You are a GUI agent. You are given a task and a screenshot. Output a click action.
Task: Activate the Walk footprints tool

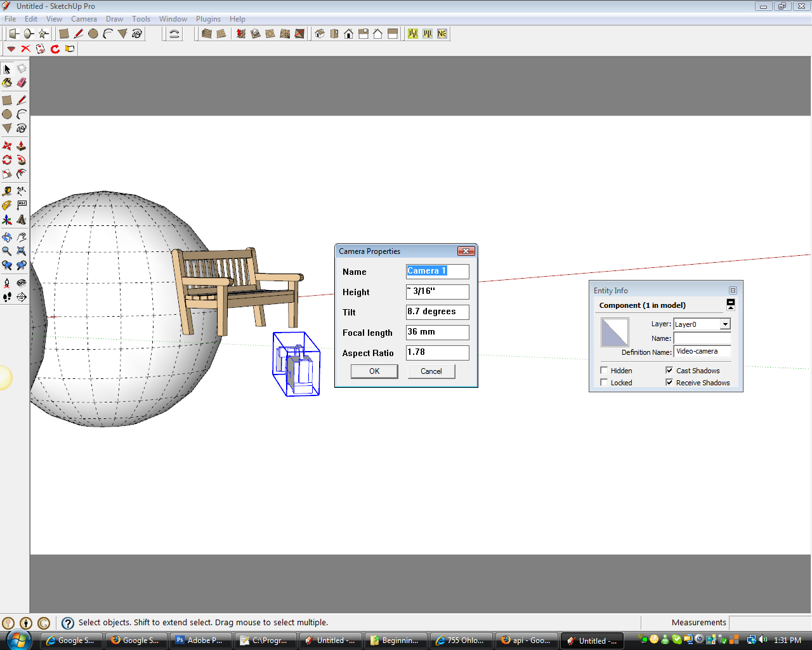[x=7, y=297]
